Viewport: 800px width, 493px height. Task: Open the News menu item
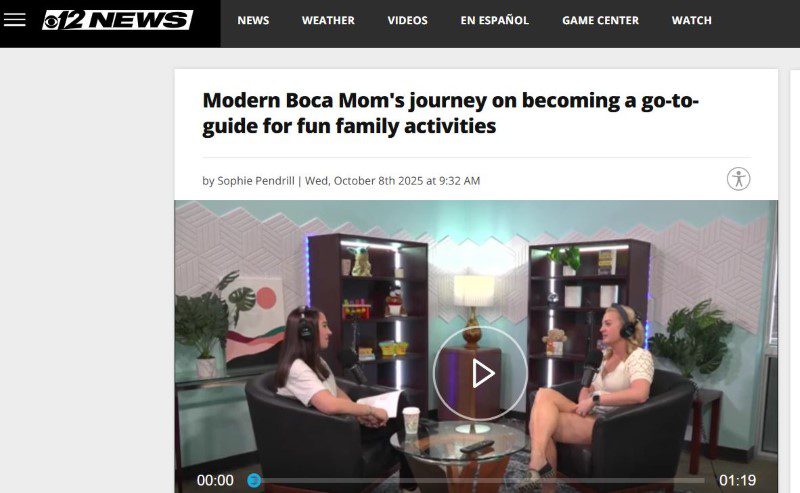click(253, 20)
